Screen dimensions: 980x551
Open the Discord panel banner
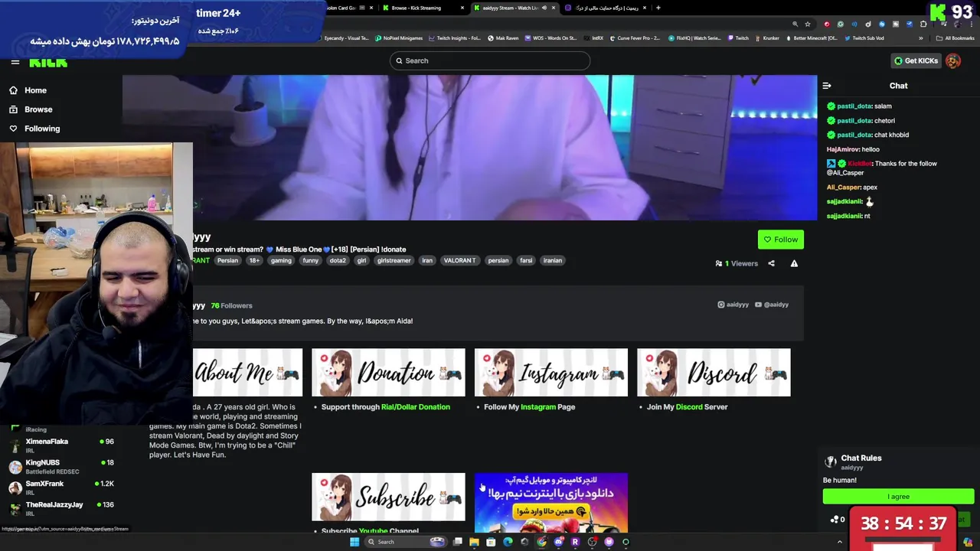tap(714, 373)
